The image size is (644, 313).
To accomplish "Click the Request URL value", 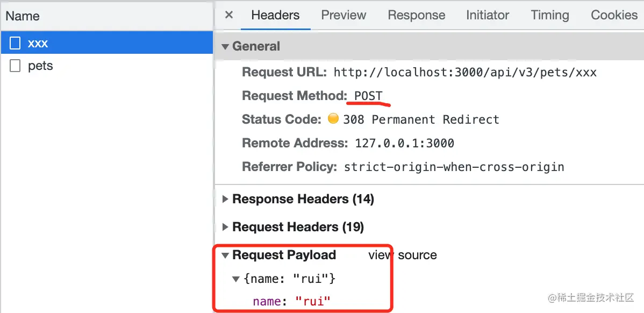I will 465,73.
